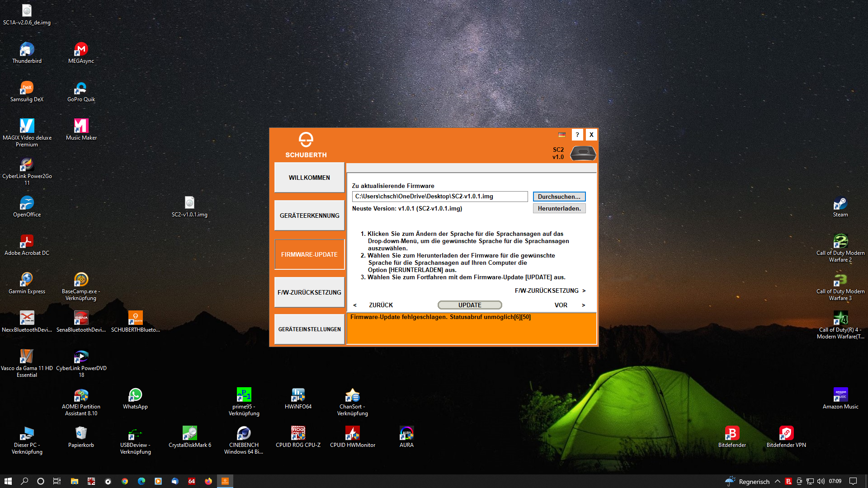Select CPUID HWMonitor icon

(352, 437)
